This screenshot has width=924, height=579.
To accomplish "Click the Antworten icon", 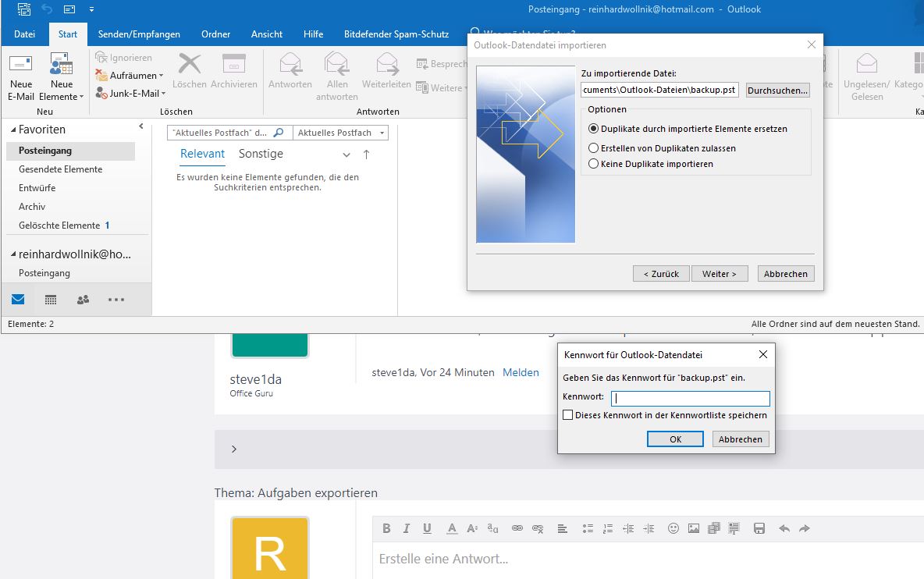I will coord(290,63).
